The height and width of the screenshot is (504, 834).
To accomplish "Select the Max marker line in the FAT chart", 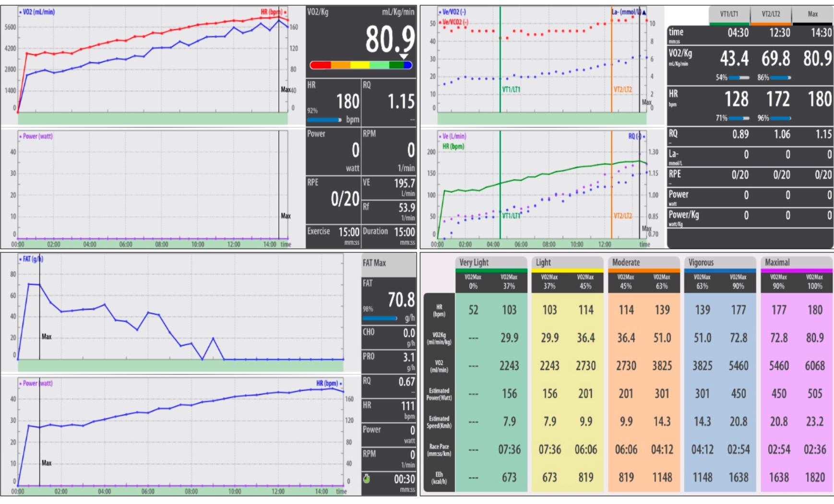I will (x=39, y=307).
